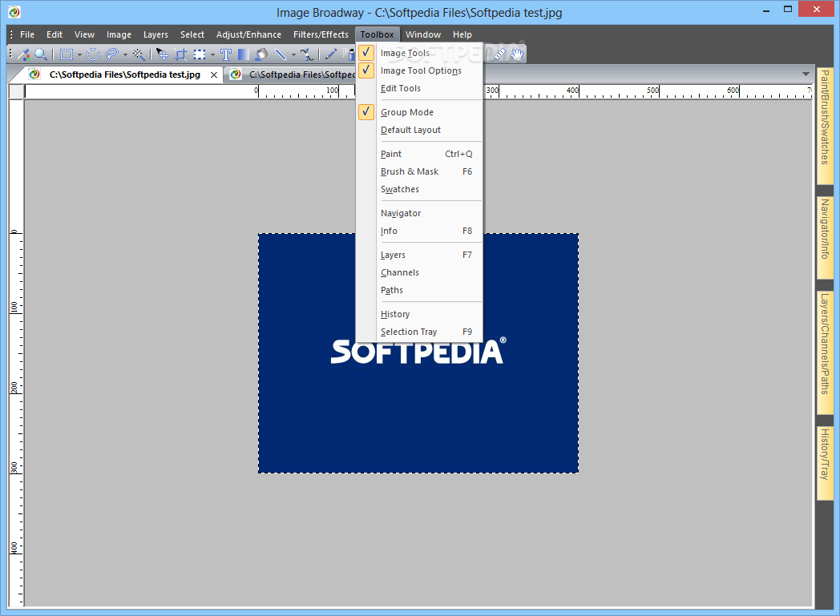Open the Filters/Effects menu
Viewport: 840px width, 616px height.
pos(321,34)
